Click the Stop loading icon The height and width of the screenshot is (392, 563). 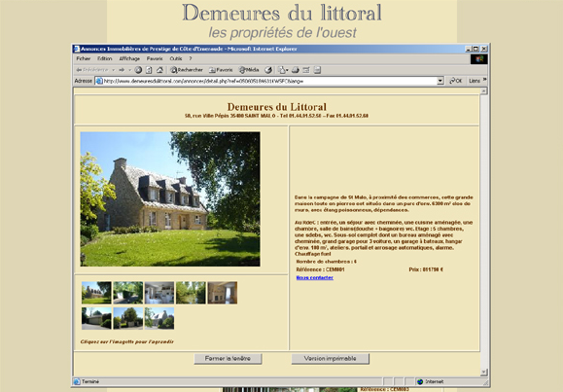[138, 70]
